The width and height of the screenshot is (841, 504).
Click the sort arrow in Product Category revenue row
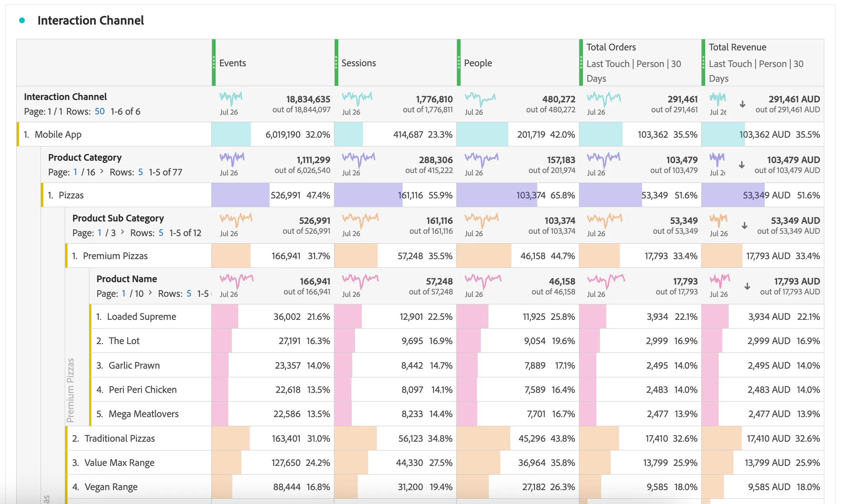click(x=742, y=165)
